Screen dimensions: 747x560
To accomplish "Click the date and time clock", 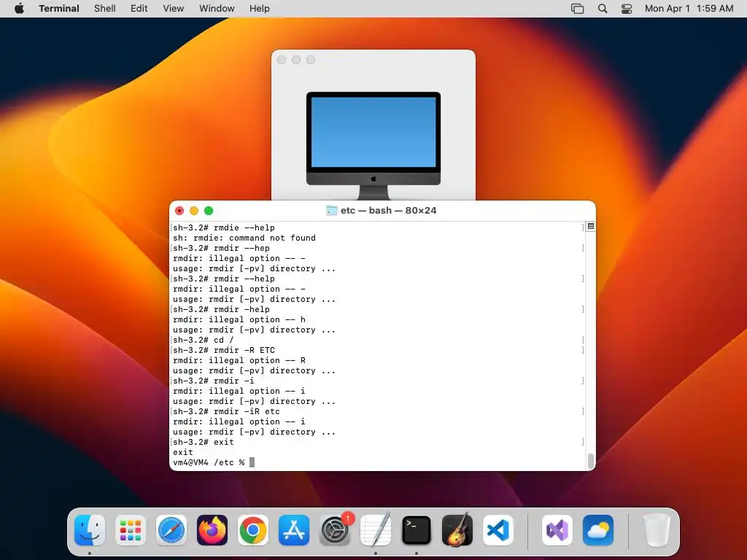I will pyautogui.click(x=689, y=9).
